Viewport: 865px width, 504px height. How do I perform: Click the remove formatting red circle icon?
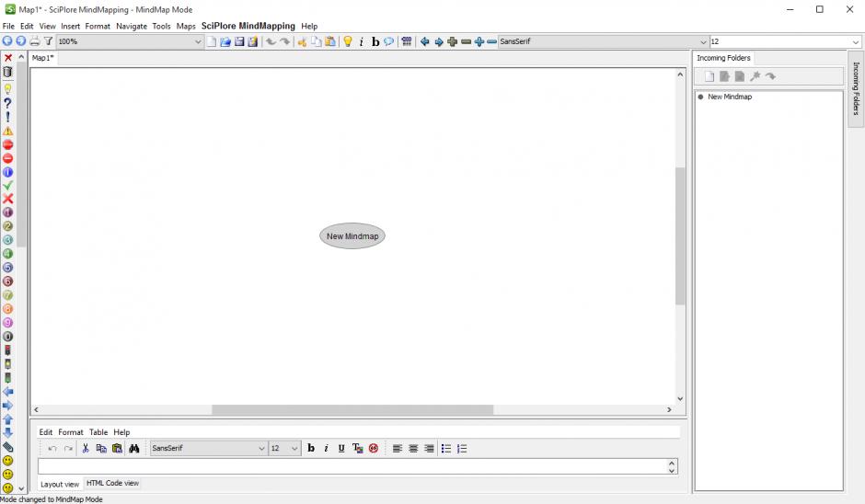point(374,448)
